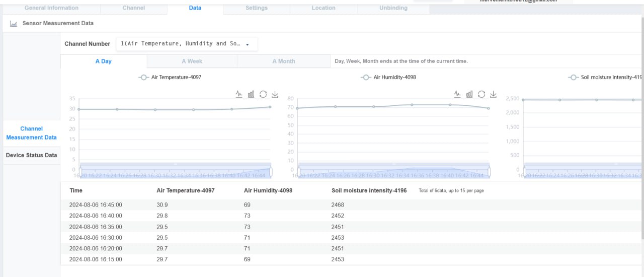Image resolution: width=644 pixels, height=277 pixels.
Task: Switch Air Temperature chart to line view
Action: point(239,94)
